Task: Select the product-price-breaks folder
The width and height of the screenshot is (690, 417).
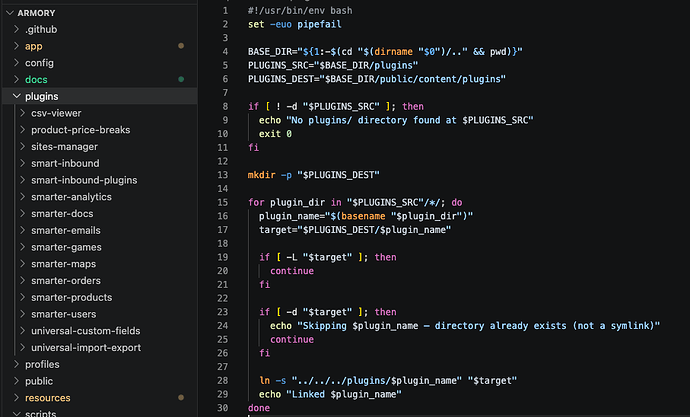Action: tap(81, 130)
